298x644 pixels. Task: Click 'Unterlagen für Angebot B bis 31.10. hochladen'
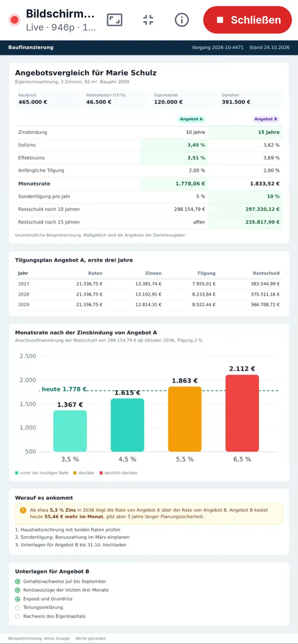click(70, 545)
